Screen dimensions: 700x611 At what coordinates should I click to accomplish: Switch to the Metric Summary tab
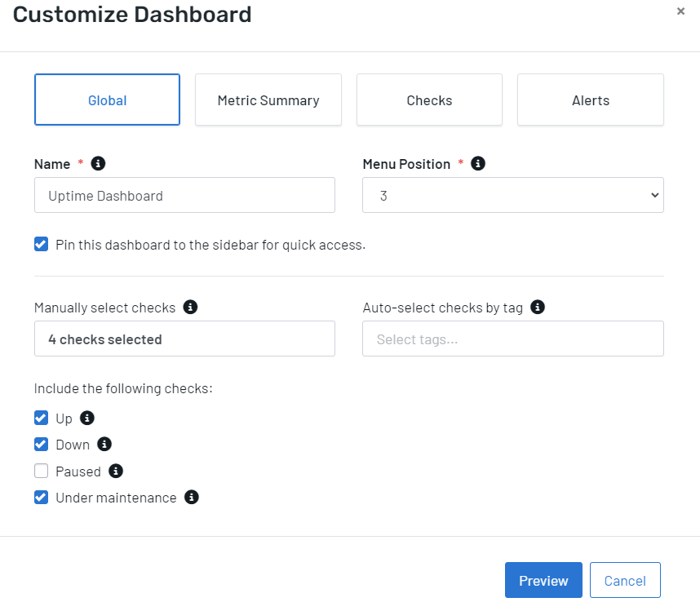(x=268, y=100)
